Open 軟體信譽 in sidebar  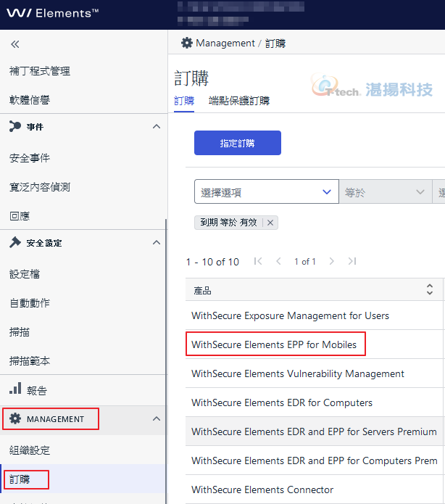[x=30, y=100]
